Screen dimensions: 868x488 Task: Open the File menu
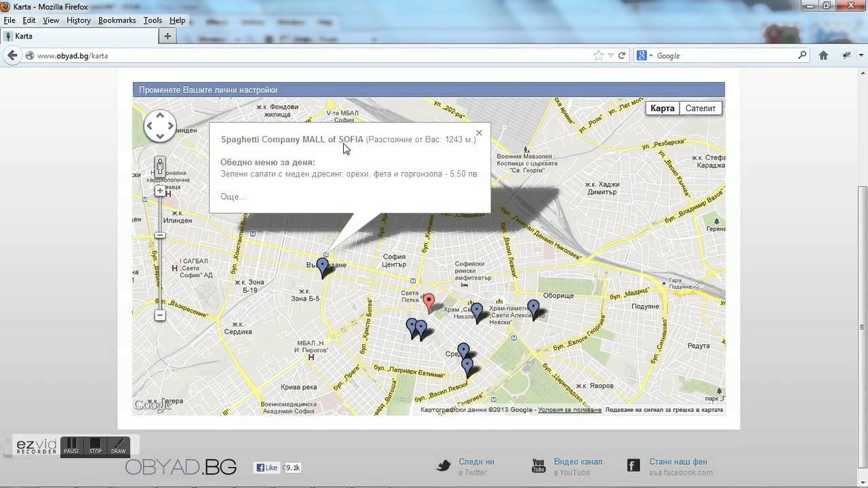click(x=9, y=20)
